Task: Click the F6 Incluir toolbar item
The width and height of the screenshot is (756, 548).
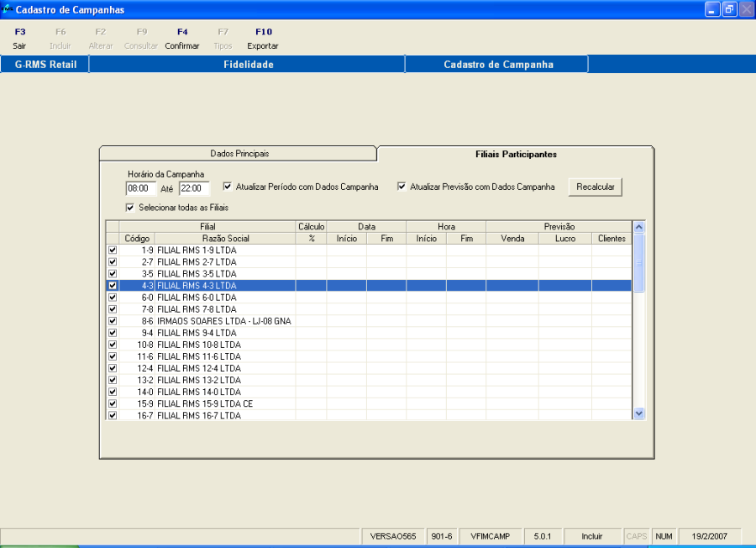Action: [60, 39]
